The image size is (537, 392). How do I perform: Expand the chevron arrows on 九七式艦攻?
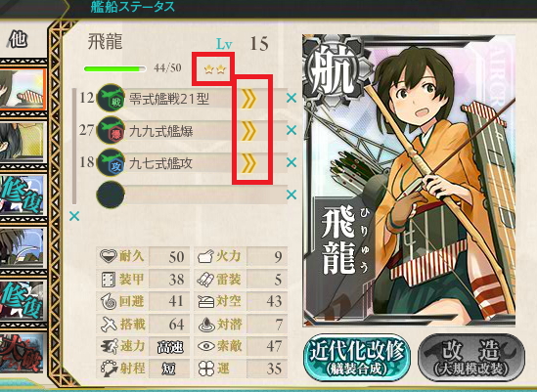pos(249,162)
